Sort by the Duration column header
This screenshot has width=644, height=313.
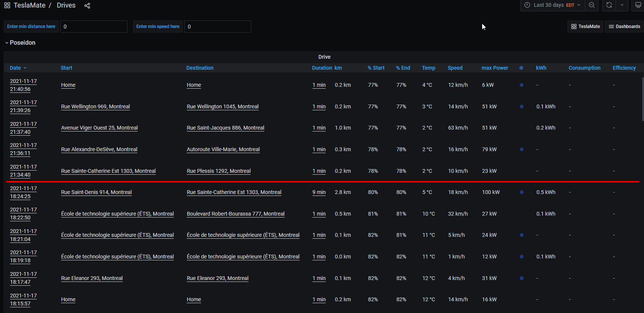pyautogui.click(x=322, y=68)
